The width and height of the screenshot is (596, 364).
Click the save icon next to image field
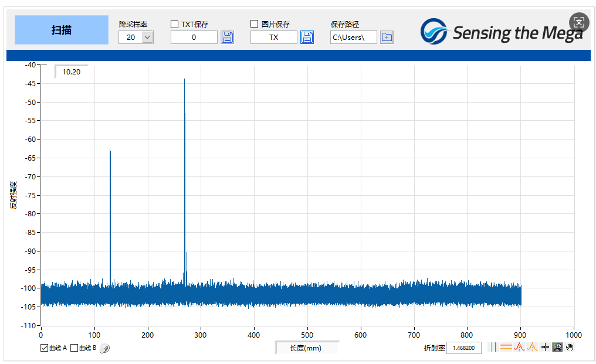coord(307,38)
